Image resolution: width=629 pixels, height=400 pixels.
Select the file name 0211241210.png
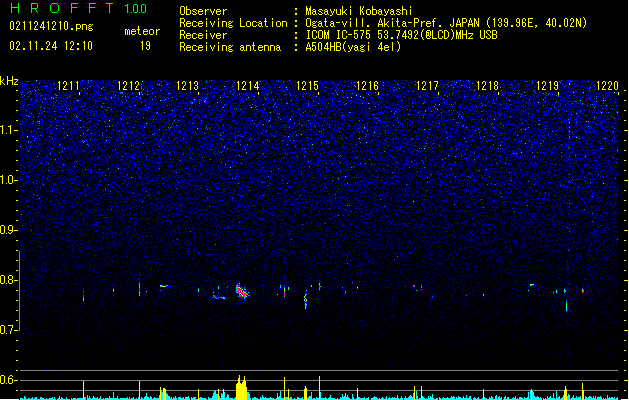tap(51, 26)
